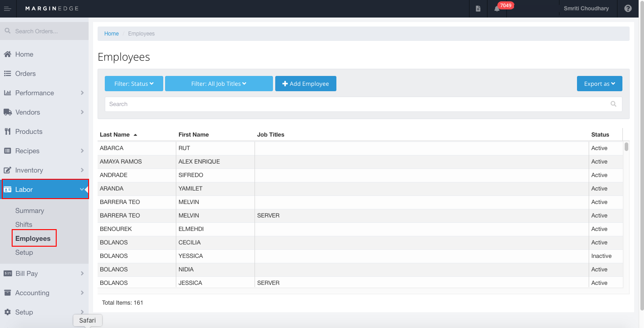Click the employee table scrollbar thumb
This screenshot has width=644, height=328.
pyautogui.click(x=626, y=146)
